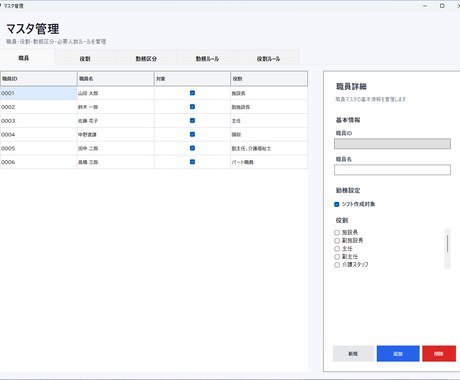The image size is (460, 380).
Task: Select the cell with ID 0001
Action: point(39,93)
